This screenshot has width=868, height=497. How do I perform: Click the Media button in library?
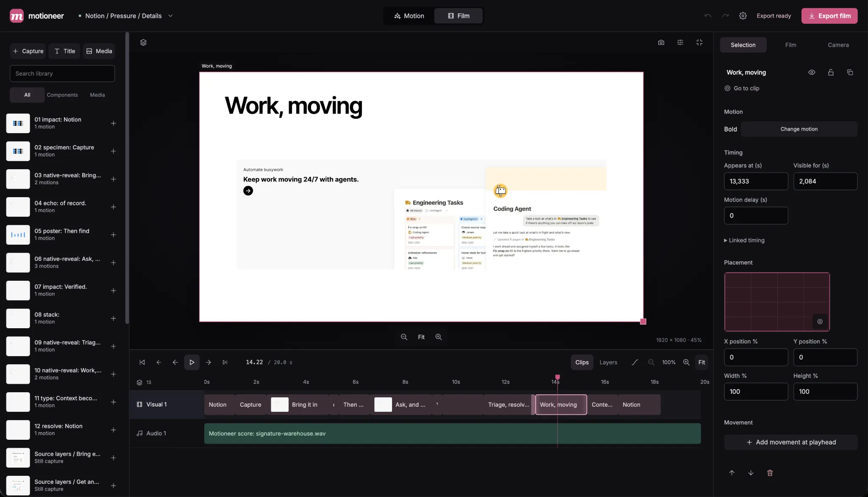point(99,51)
